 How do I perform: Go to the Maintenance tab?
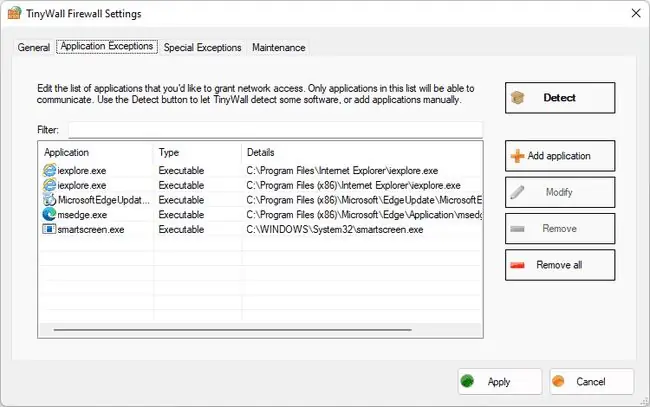coord(279,48)
